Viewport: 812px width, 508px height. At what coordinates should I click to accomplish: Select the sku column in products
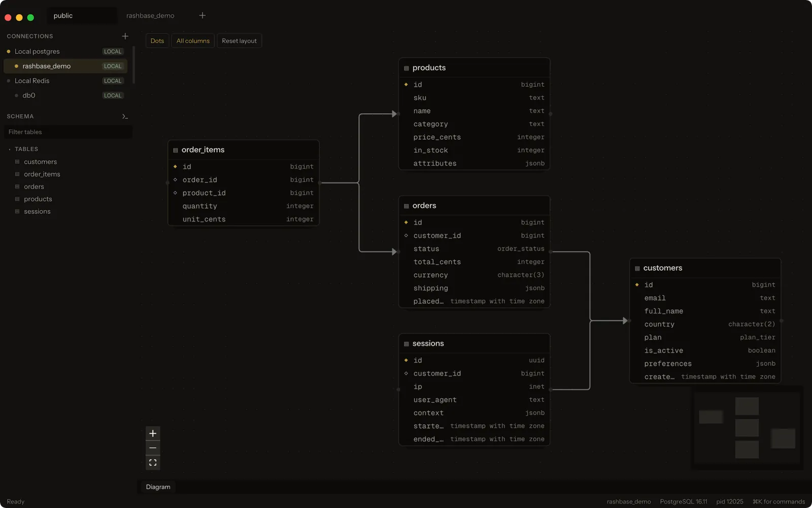(x=475, y=98)
